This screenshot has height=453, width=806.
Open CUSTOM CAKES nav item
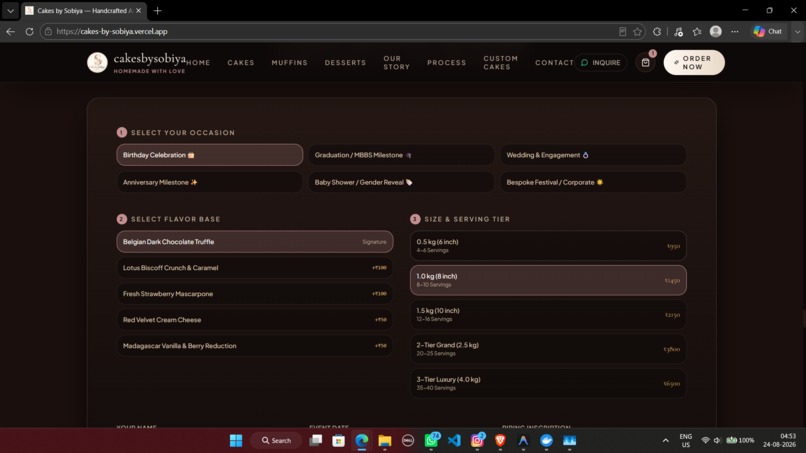(501, 63)
